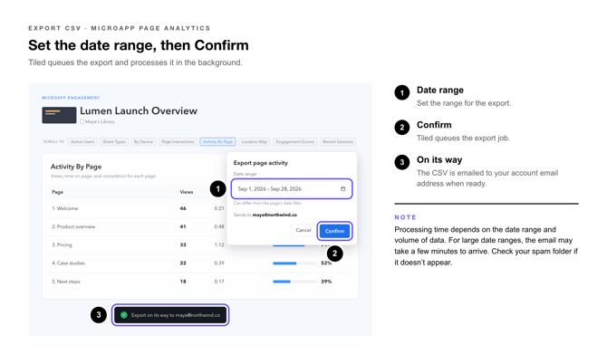Click the Export page activity dialog title
The width and height of the screenshot is (607, 364).
[261, 163]
